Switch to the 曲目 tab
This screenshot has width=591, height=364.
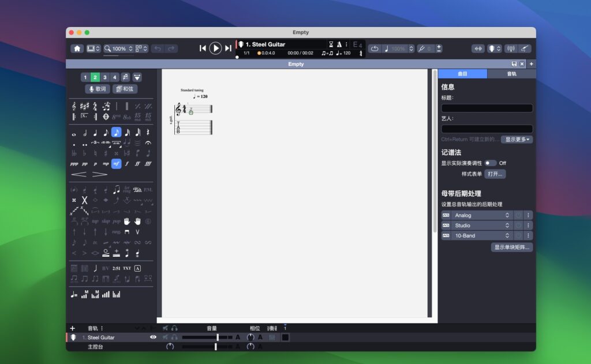(x=462, y=74)
